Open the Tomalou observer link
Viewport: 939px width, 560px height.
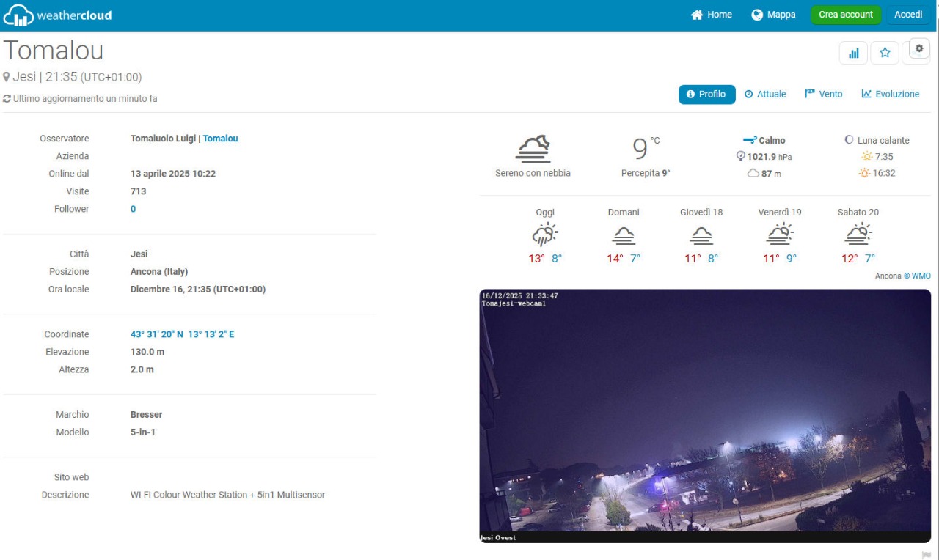(x=220, y=139)
